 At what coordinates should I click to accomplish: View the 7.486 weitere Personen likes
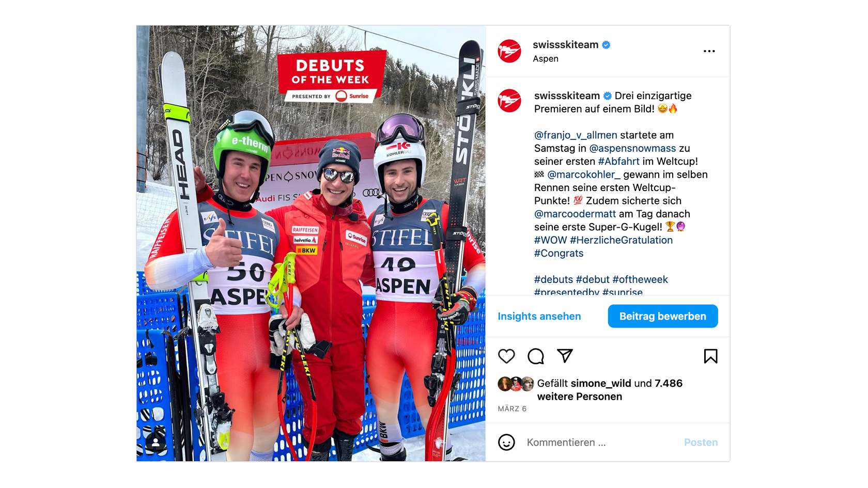pyautogui.click(x=610, y=390)
